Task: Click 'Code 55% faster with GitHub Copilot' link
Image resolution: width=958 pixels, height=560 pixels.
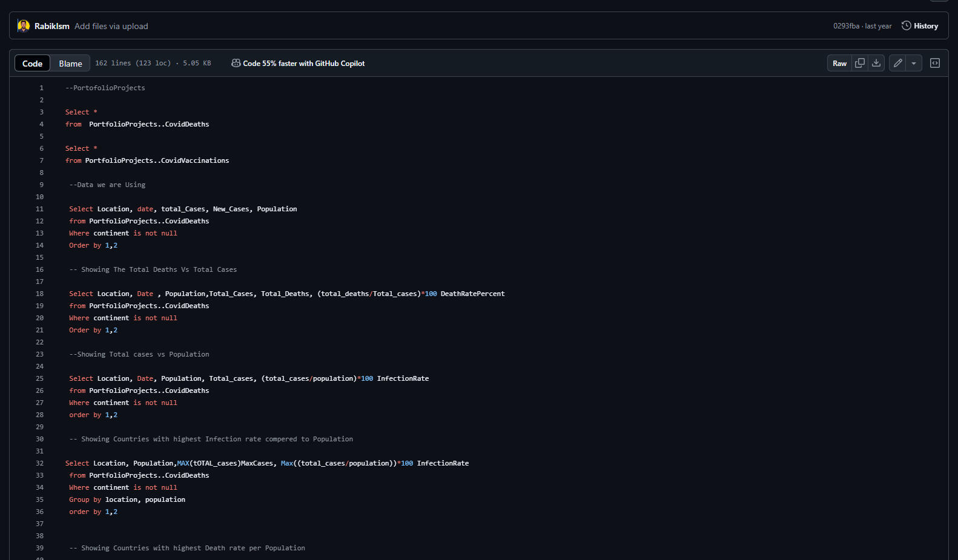Action: (x=303, y=64)
